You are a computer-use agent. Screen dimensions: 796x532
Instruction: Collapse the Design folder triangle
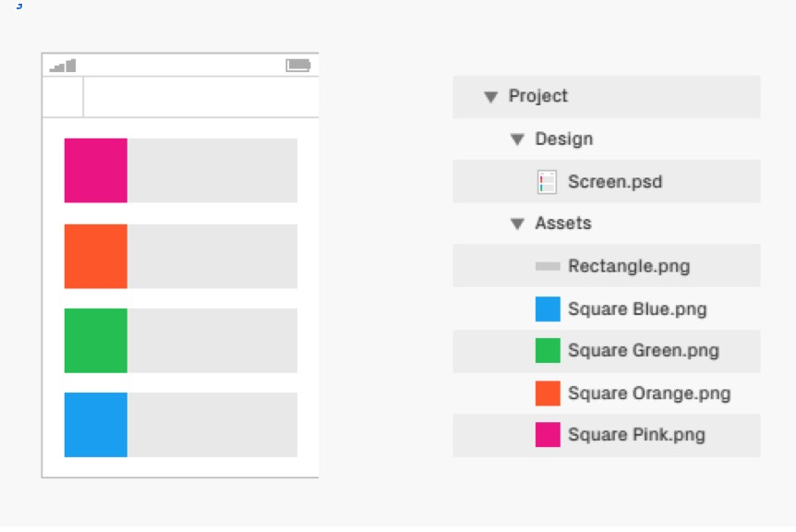(517, 139)
